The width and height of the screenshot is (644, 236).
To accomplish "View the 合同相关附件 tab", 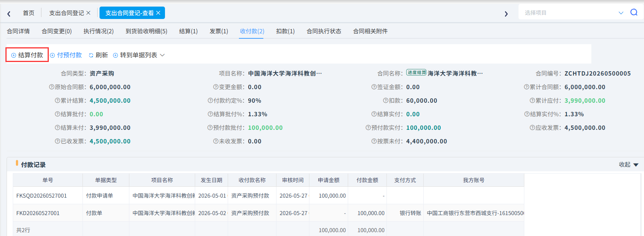I will click(x=370, y=31).
